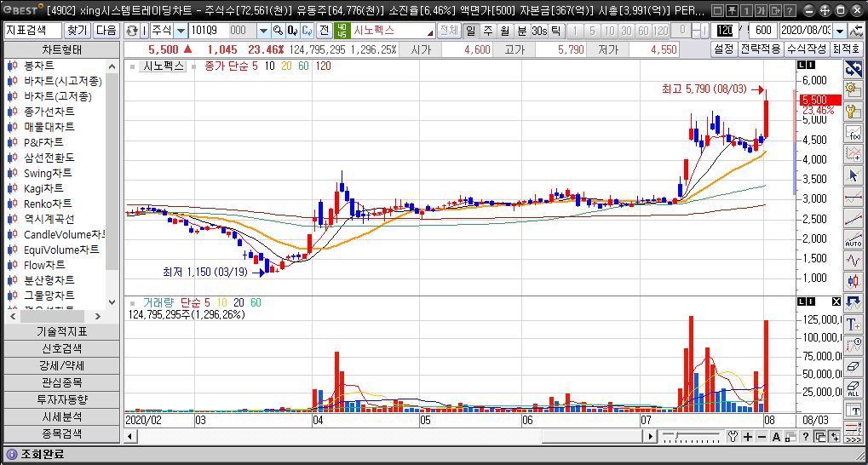
Task: Click the gear chart settings icon in right toolbar
Action: pos(853,89)
